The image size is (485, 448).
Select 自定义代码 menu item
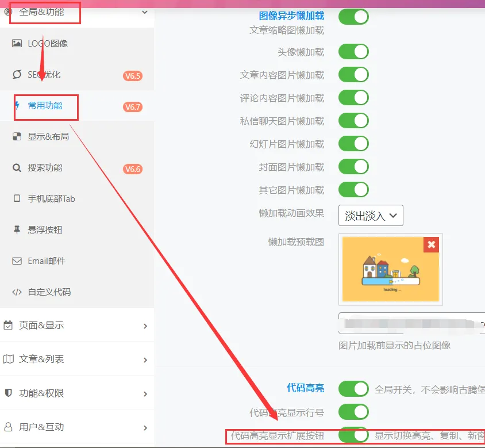(x=77, y=292)
